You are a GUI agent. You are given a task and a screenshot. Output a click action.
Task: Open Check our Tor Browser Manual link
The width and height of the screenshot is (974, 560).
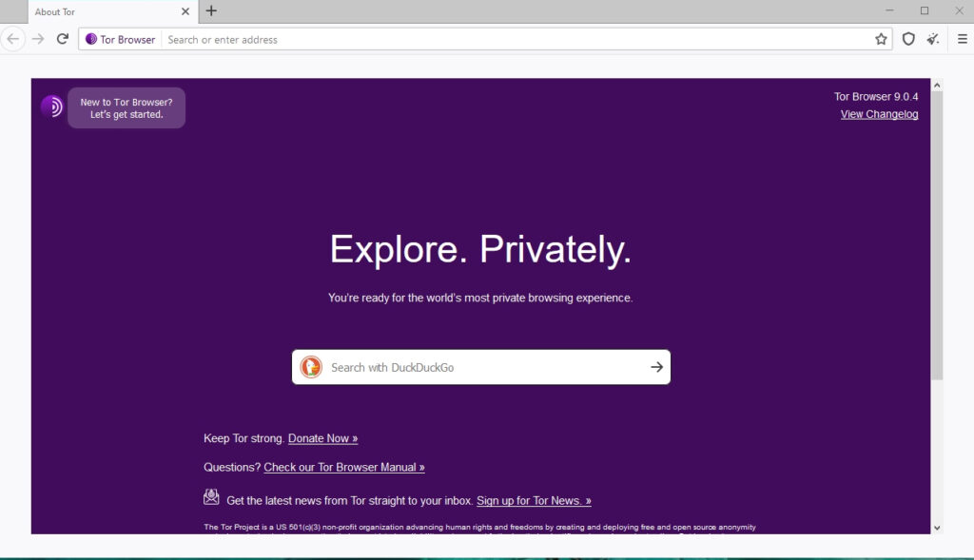pos(344,468)
